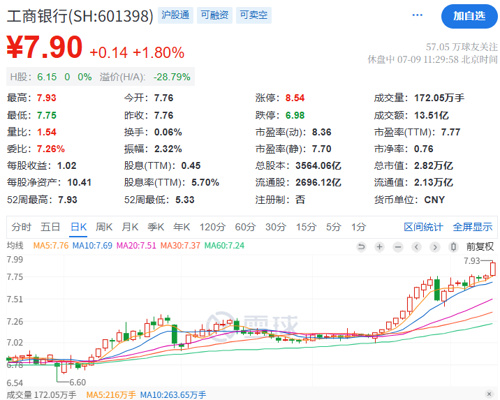
Task: Switch to the 60分 interval tab
Action: [245, 227]
